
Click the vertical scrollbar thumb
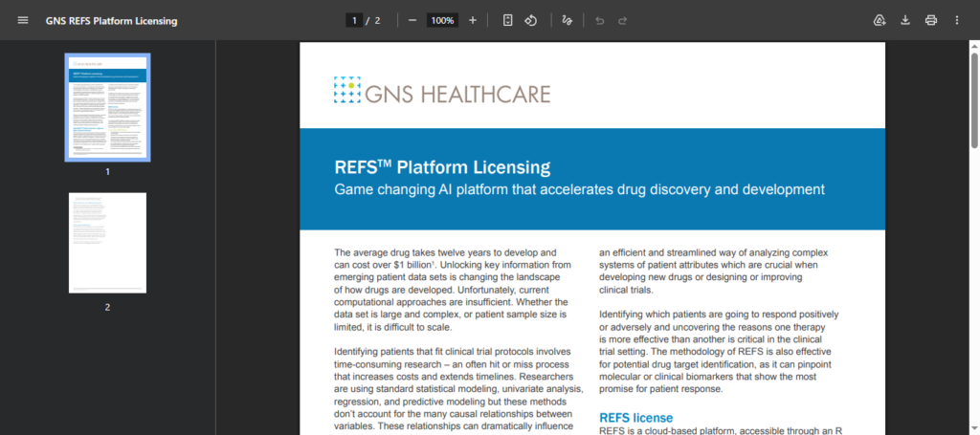tap(973, 100)
